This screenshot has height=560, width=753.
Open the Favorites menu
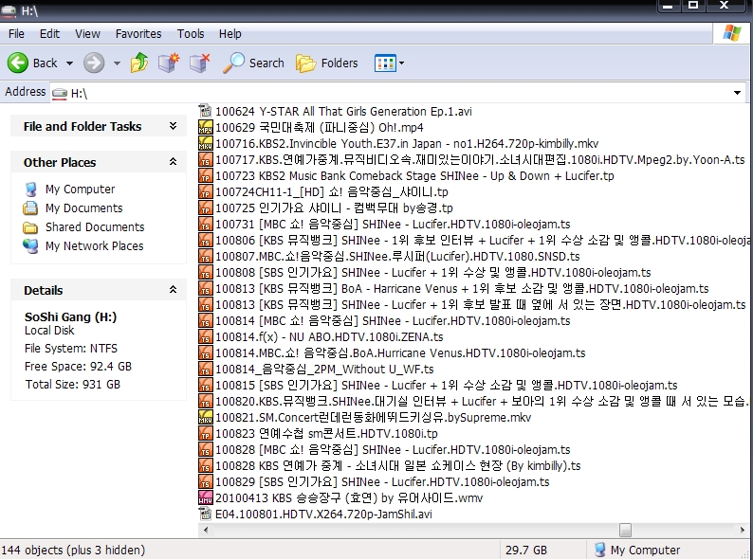[138, 33]
